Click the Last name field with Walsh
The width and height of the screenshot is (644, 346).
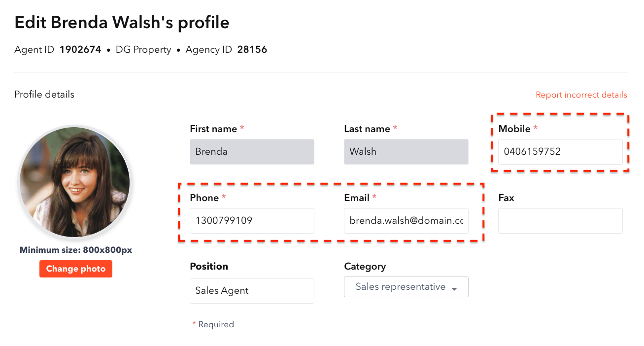click(406, 152)
